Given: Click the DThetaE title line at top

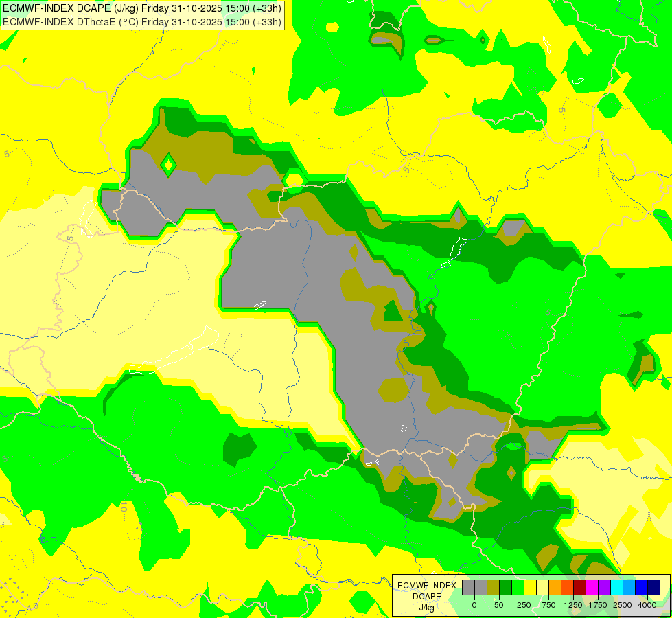Looking at the screenshot, I should [142, 21].
